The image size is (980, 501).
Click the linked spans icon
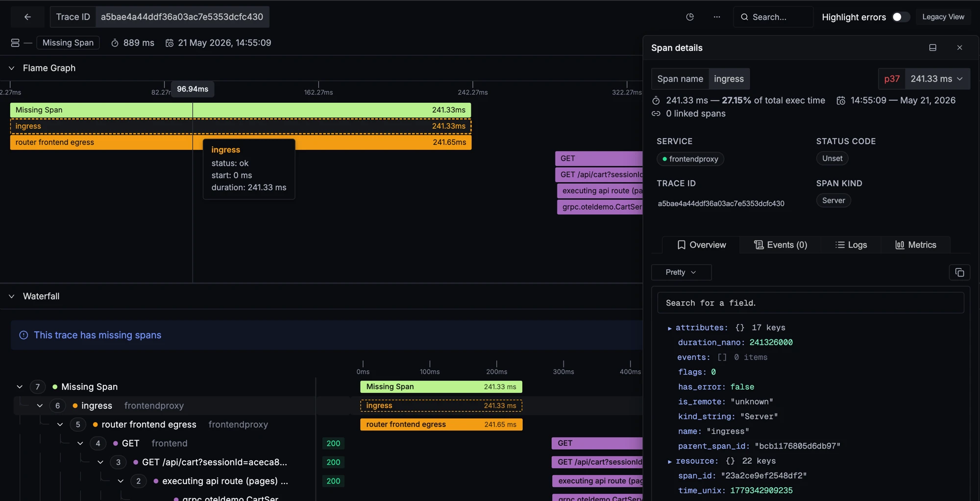[x=656, y=114]
